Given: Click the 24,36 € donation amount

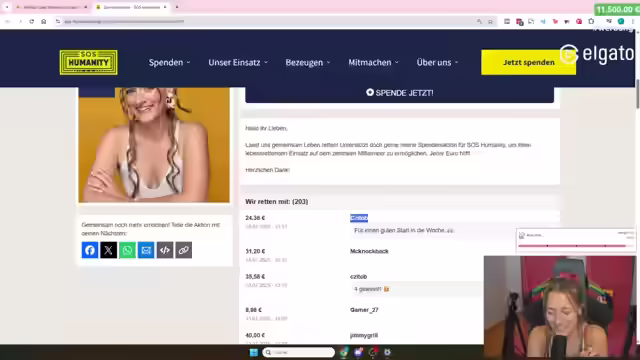Looking at the screenshot, I should point(255,218).
